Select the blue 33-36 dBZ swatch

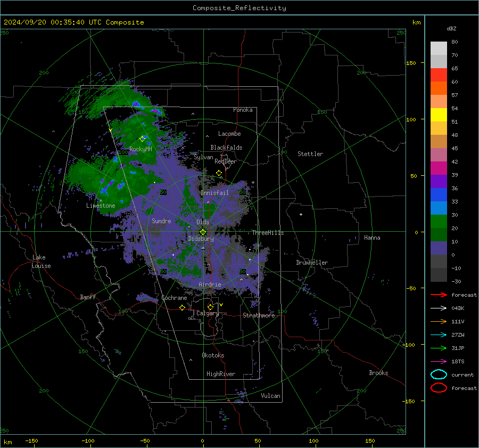click(x=439, y=194)
